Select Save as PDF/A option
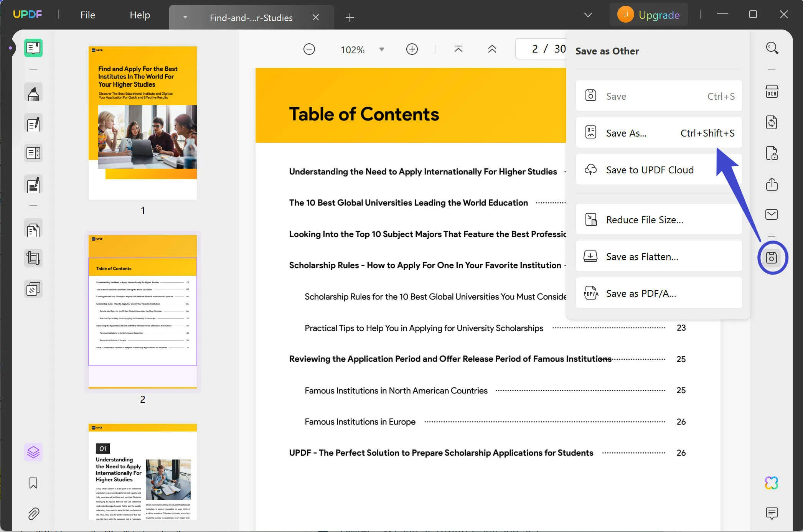This screenshot has width=803, height=532. pos(641,293)
